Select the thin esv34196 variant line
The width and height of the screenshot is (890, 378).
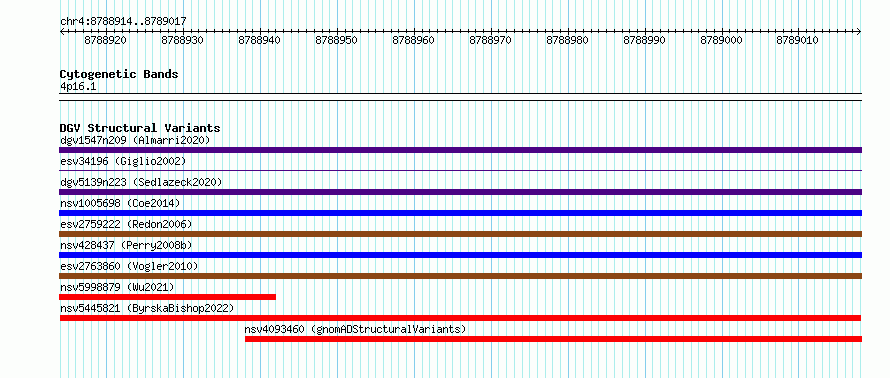[460, 171]
